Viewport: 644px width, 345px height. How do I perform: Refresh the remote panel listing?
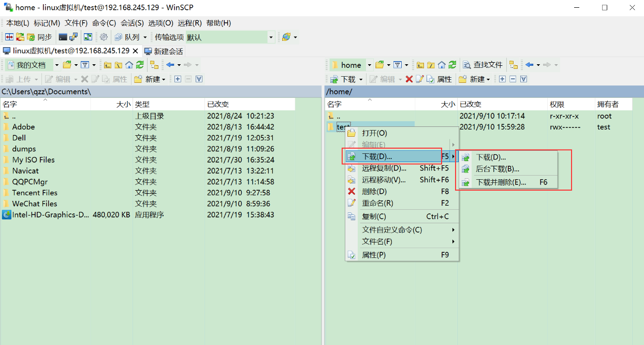point(452,65)
